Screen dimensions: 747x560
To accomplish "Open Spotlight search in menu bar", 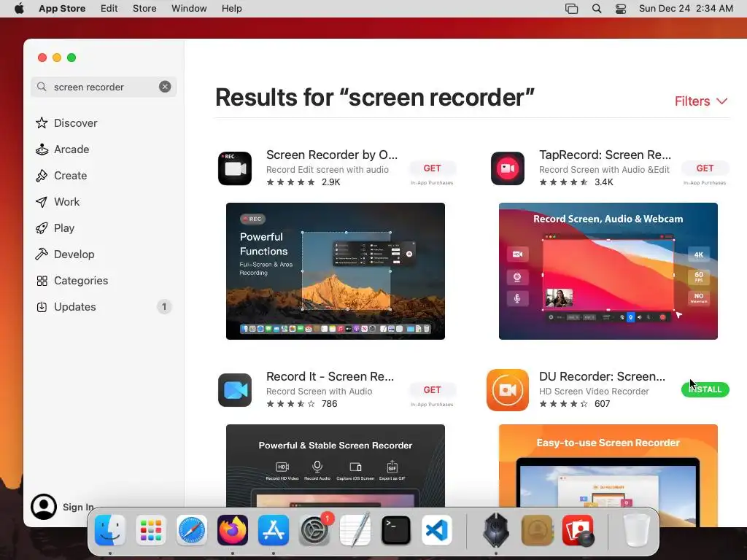I will [x=597, y=9].
